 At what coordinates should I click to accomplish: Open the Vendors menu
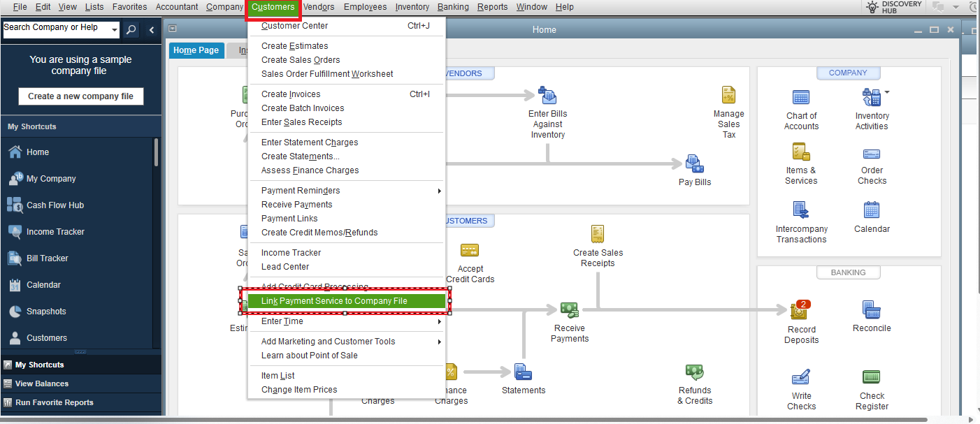(319, 7)
